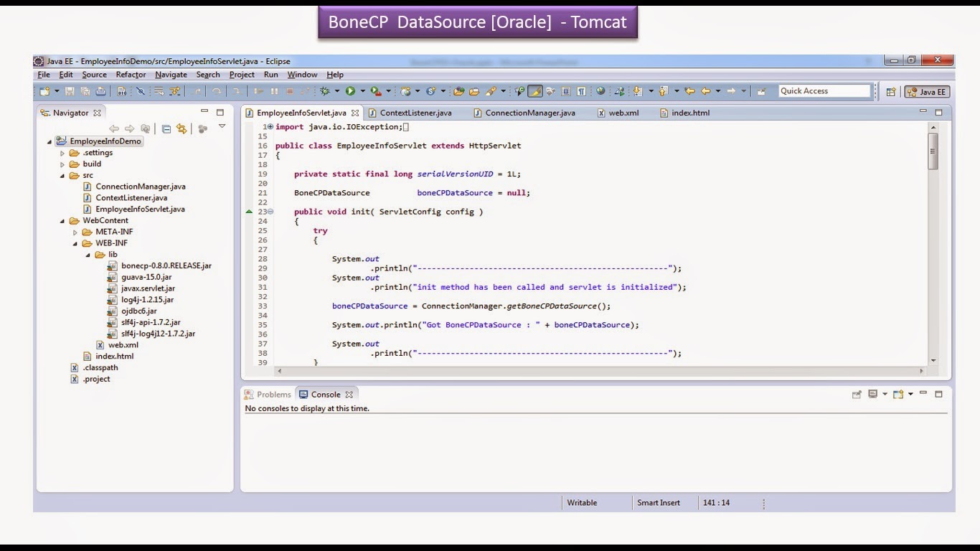Open the Window menu
980x551 pixels.
tap(302, 75)
